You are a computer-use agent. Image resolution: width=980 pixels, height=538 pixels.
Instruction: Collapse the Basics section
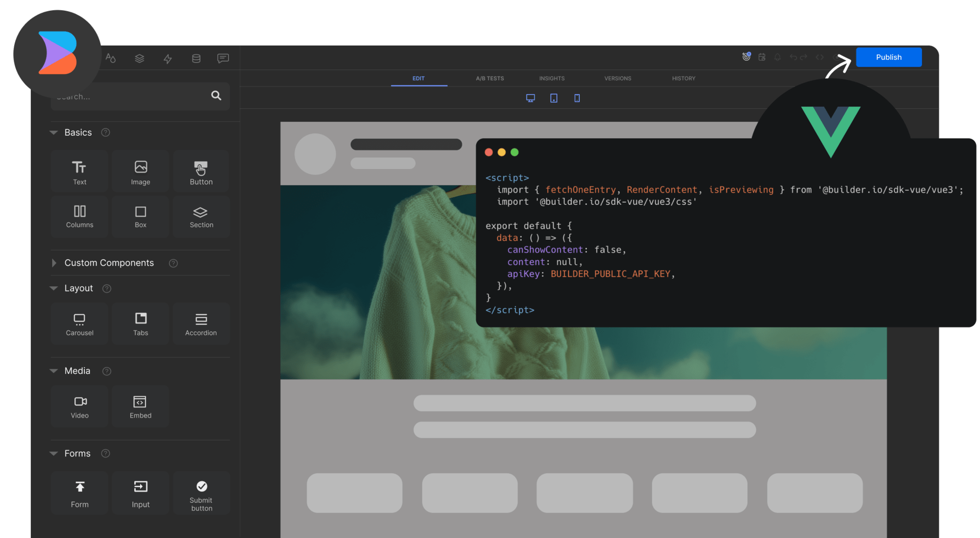[54, 132]
